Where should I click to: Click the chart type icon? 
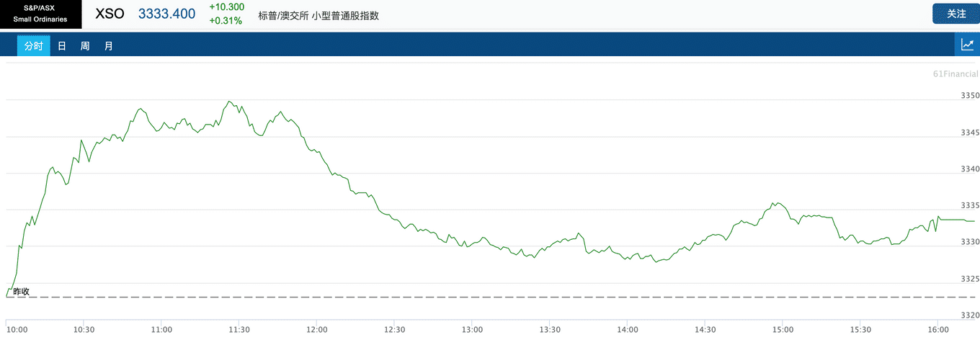coord(967,45)
